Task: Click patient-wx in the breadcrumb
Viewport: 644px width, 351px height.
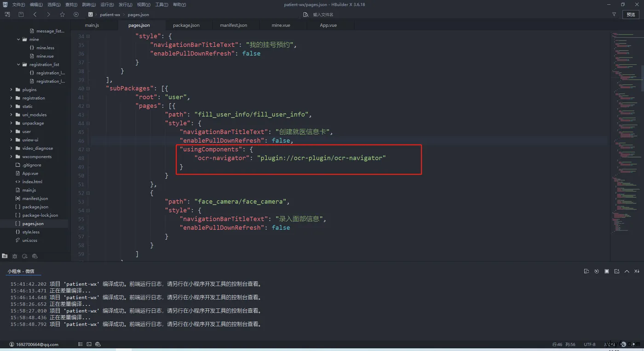Action: click(110, 15)
